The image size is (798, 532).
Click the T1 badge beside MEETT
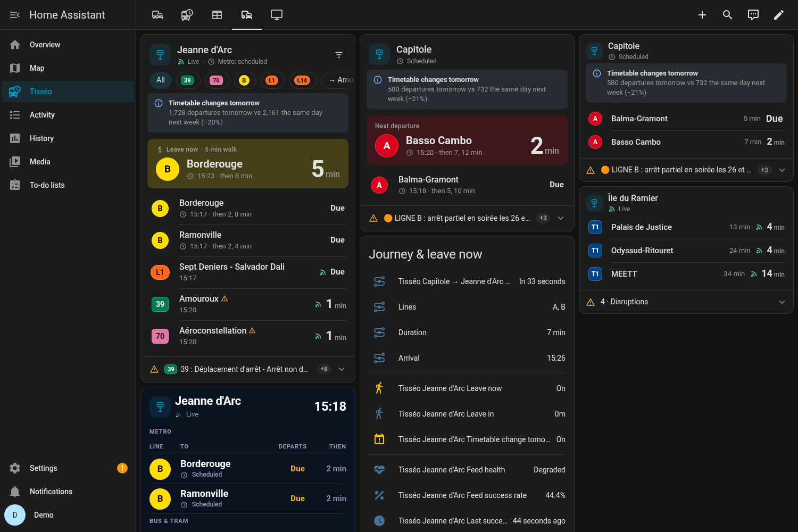(x=595, y=274)
